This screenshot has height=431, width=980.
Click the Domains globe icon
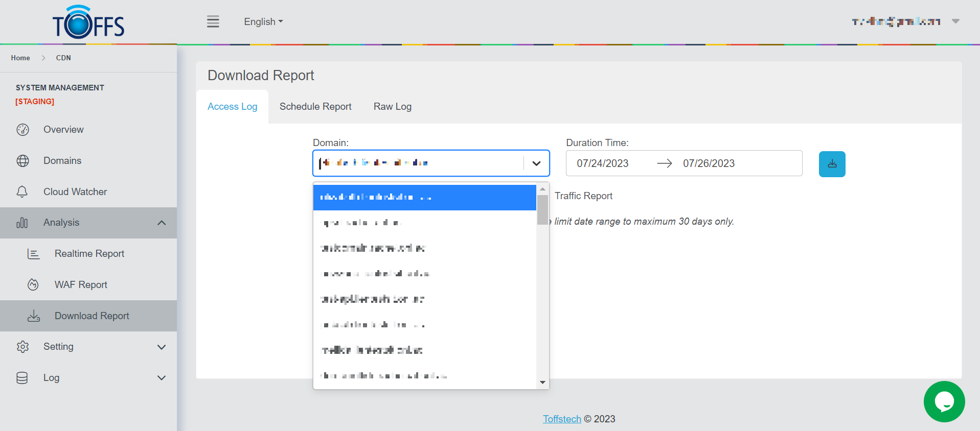point(22,161)
